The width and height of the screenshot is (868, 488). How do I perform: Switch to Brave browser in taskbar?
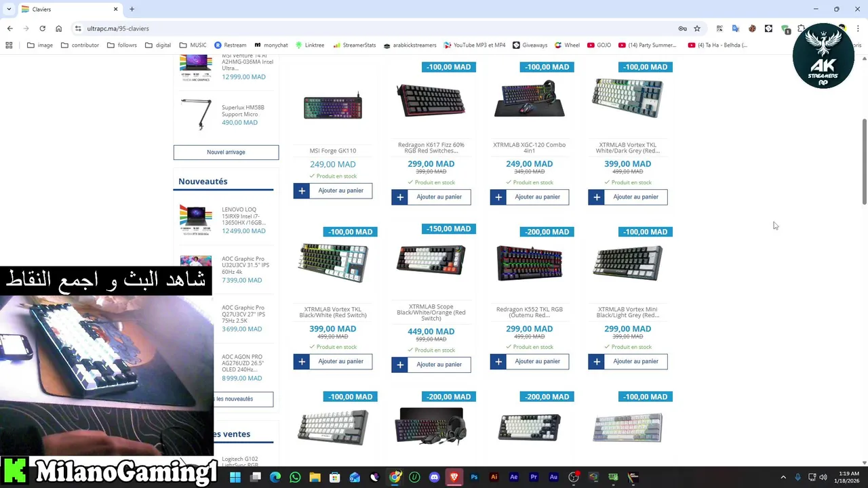(x=454, y=477)
